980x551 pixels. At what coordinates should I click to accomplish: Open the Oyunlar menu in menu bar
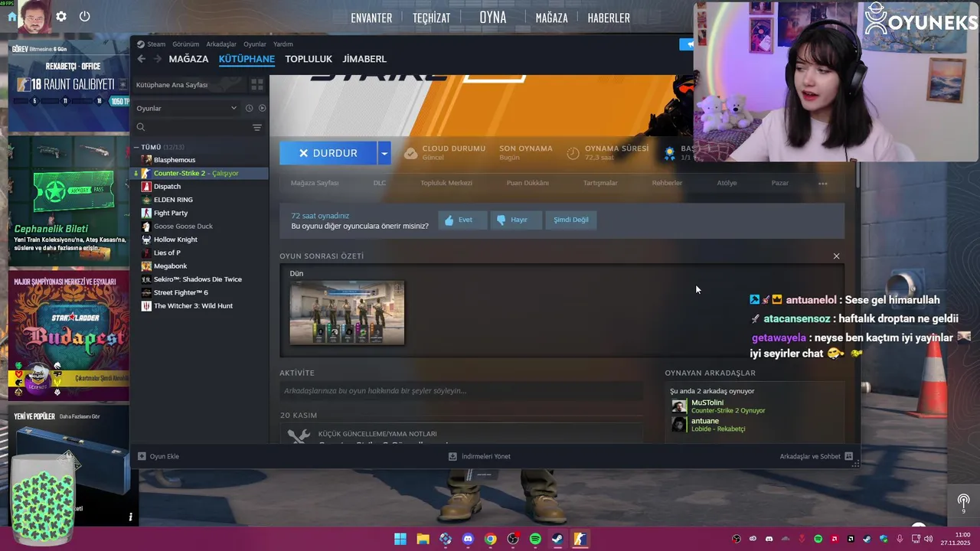255,44
